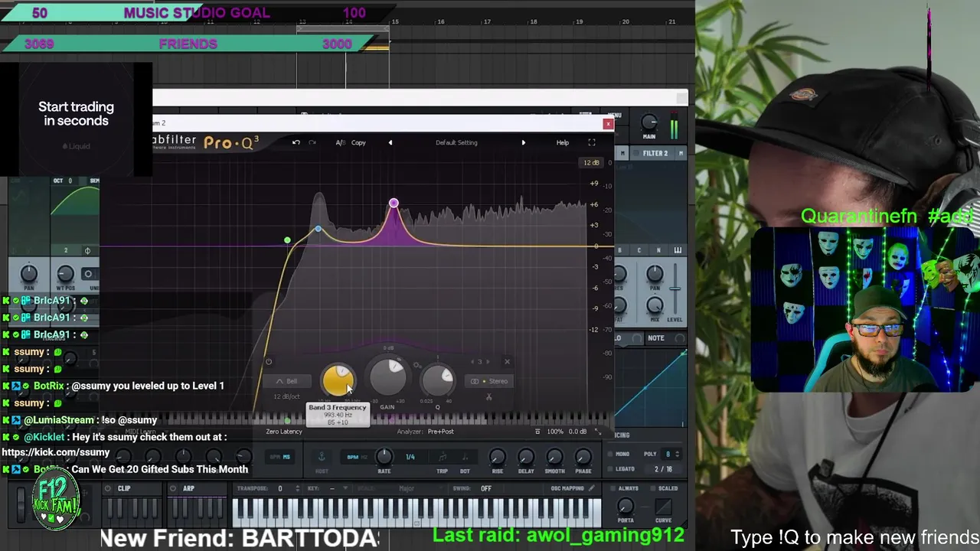Click the BPM MS toggle

(281, 457)
